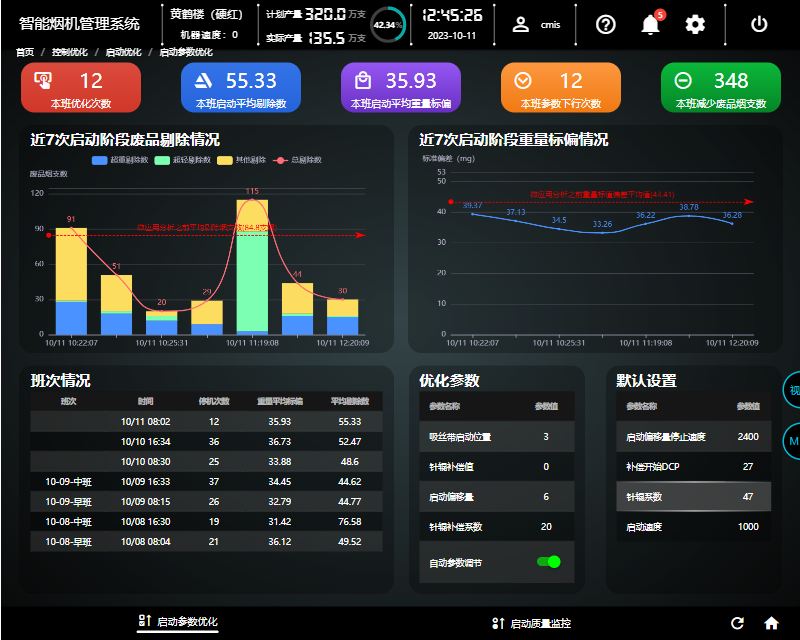Click the 33.26 data point on line chart

[602, 233]
